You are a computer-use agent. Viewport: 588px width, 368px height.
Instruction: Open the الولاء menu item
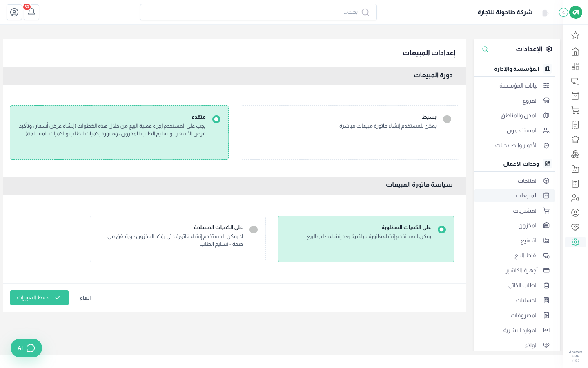[514, 345]
